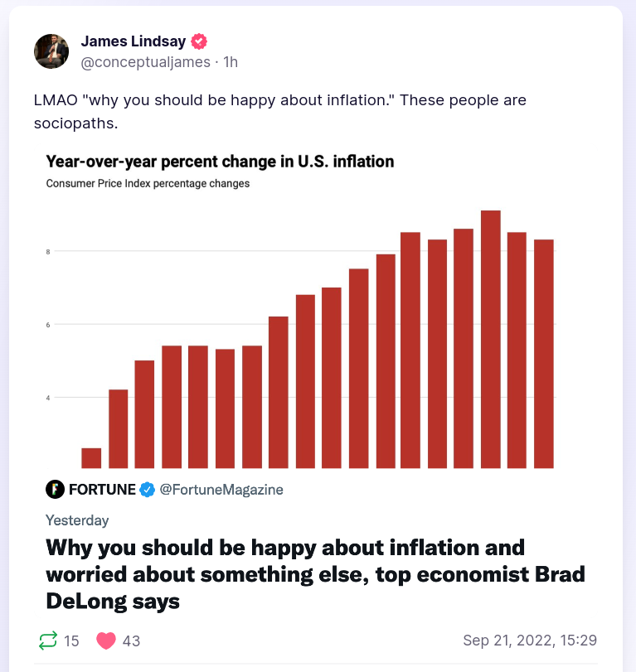The height and width of the screenshot is (672, 636).
Task: Click the blue verified badge beside FORTUNE
Action: click(147, 489)
